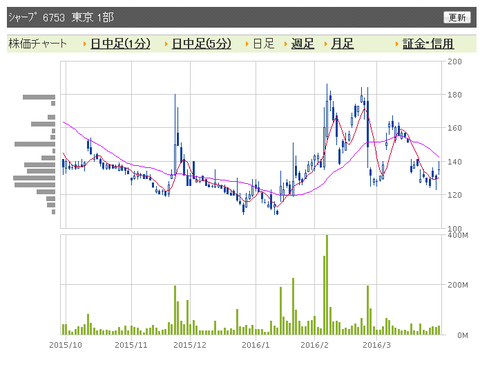Open the 日中足(1分) intraday chart
This screenshot has height=365, width=480.
click(x=120, y=44)
